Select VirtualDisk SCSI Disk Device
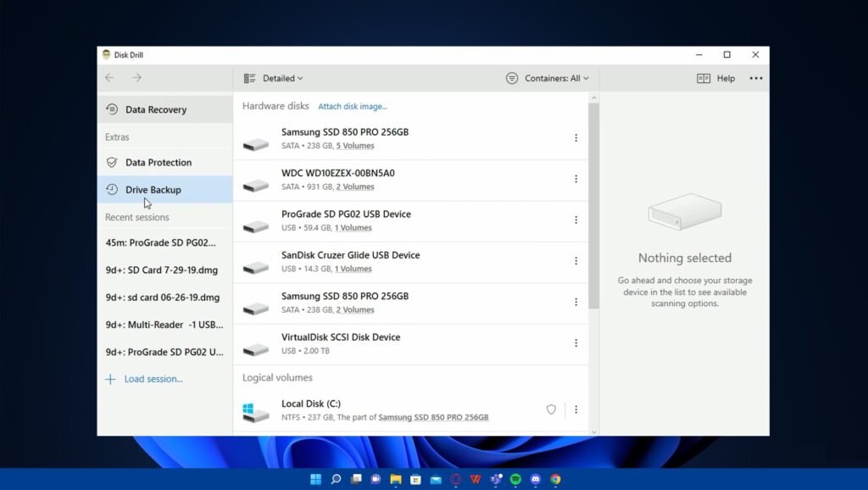This screenshot has height=490, width=868. coord(411,344)
